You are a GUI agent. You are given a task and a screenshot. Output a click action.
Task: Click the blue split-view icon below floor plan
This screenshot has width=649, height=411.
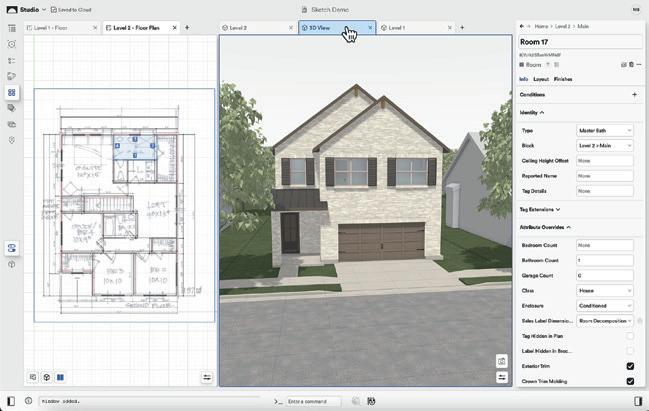[x=60, y=377]
